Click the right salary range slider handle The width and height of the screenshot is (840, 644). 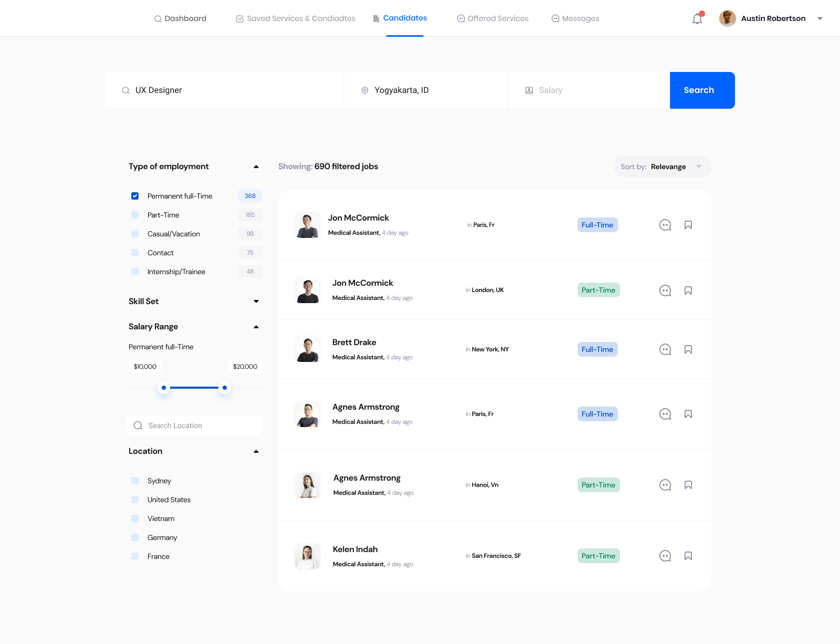pos(225,388)
